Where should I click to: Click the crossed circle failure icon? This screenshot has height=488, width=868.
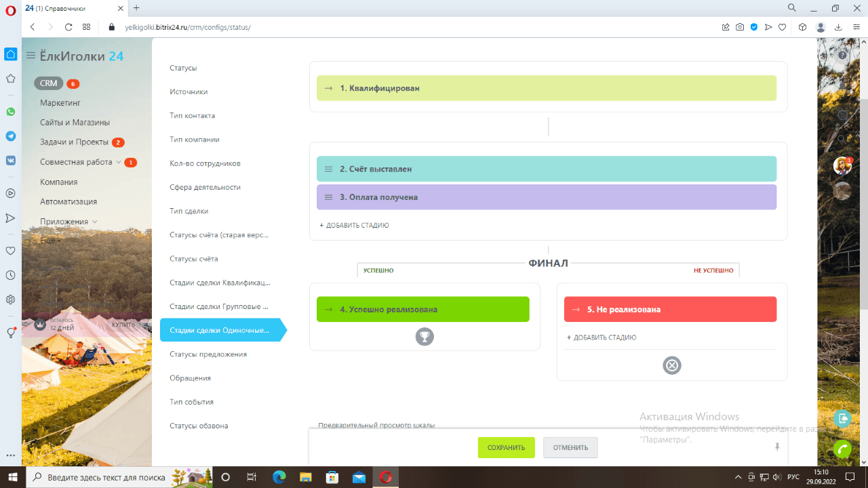(x=672, y=365)
